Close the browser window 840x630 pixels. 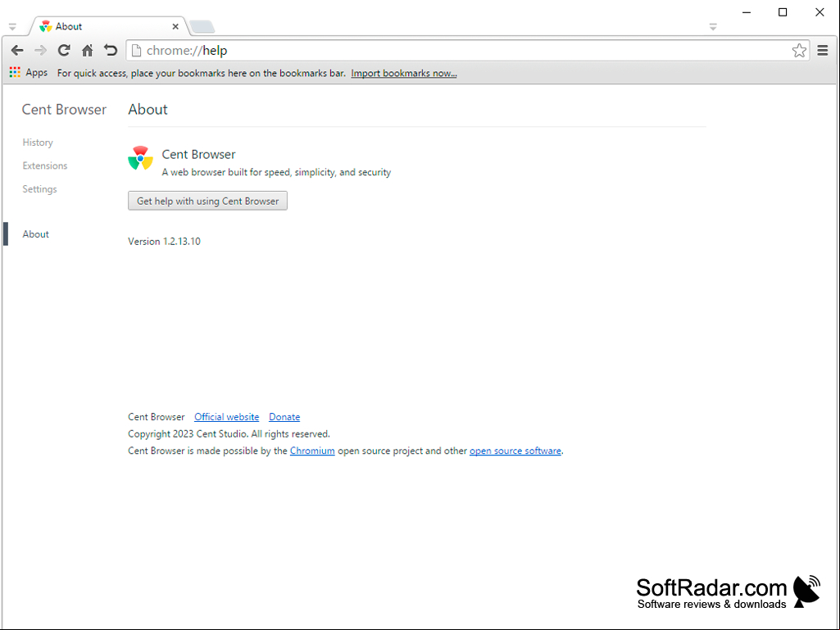click(820, 11)
